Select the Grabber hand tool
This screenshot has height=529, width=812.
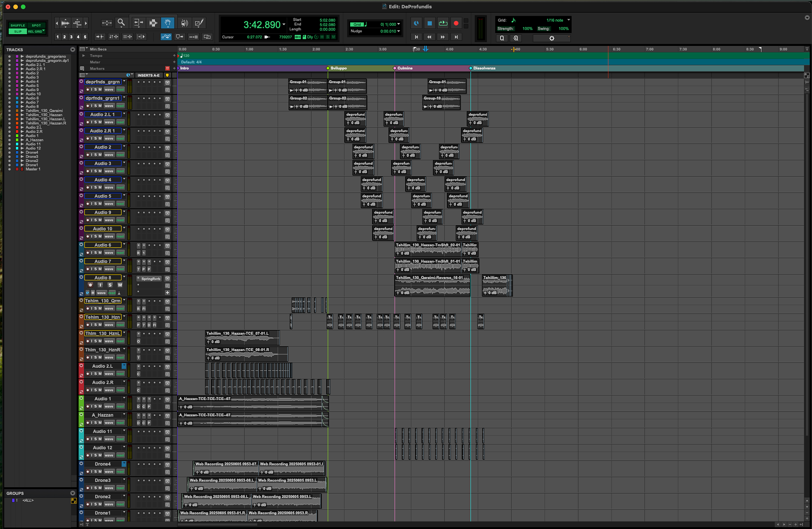point(168,23)
